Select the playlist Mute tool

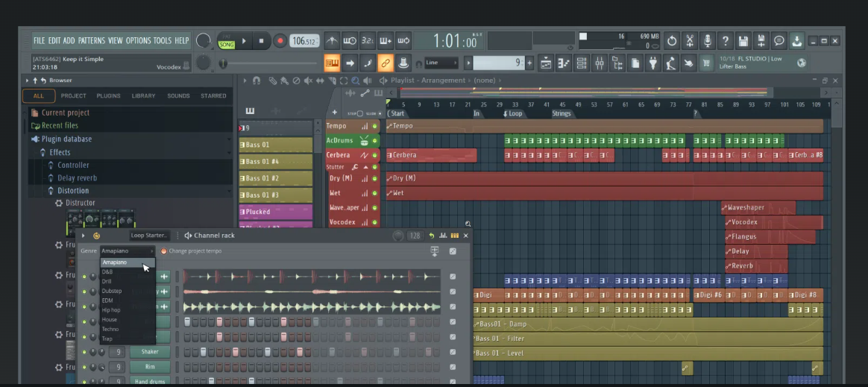point(308,81)
